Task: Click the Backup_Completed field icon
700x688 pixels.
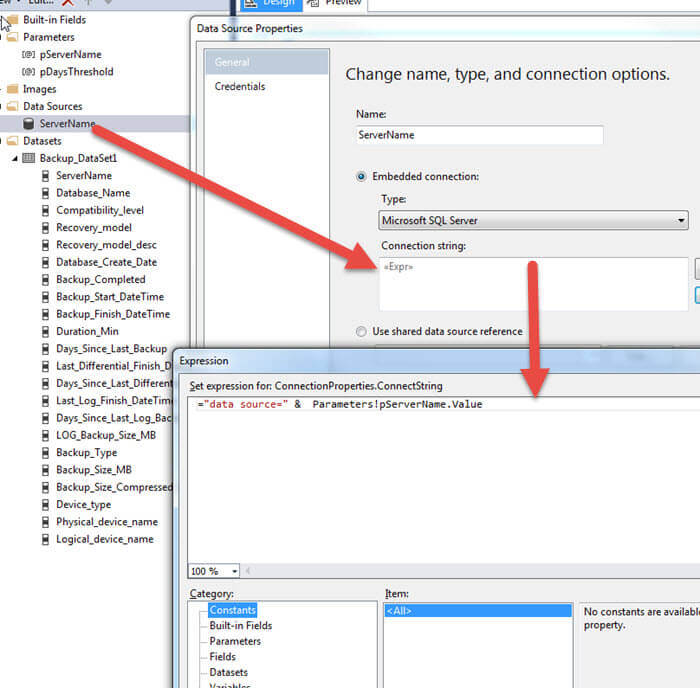Action: (45, 279)
